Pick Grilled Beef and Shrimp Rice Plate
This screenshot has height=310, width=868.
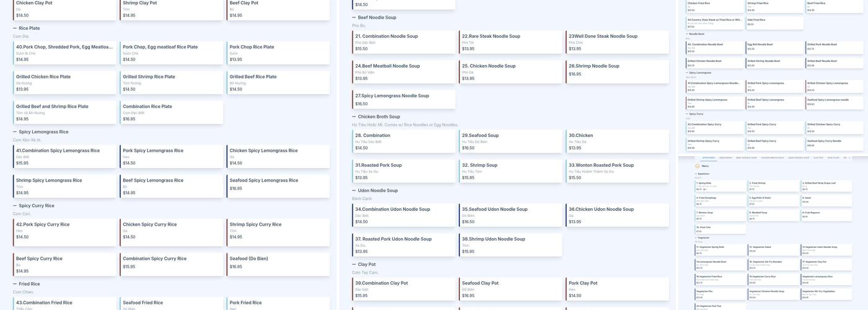click(64, 112)
